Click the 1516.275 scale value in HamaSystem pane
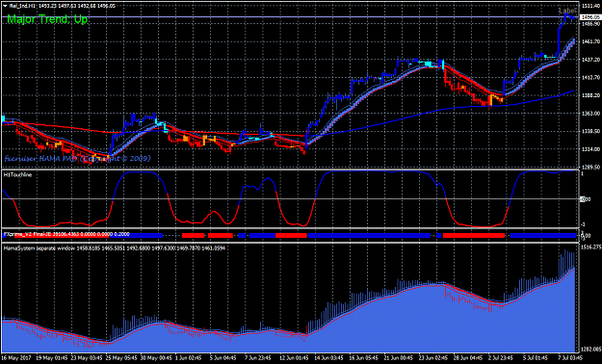 point(591,247)
